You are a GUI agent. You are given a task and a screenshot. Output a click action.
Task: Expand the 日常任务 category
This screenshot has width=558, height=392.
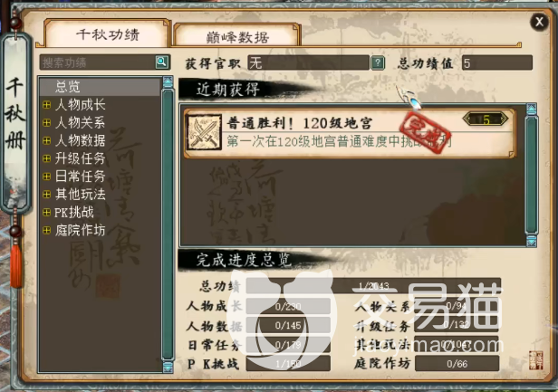(x=46, y=177)
